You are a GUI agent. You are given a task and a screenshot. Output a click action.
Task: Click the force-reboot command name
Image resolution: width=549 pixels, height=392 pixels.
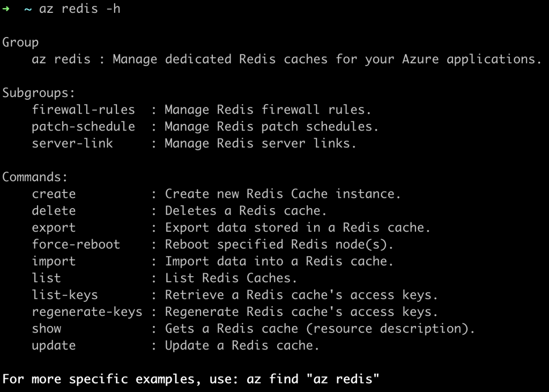pos(76,245)
